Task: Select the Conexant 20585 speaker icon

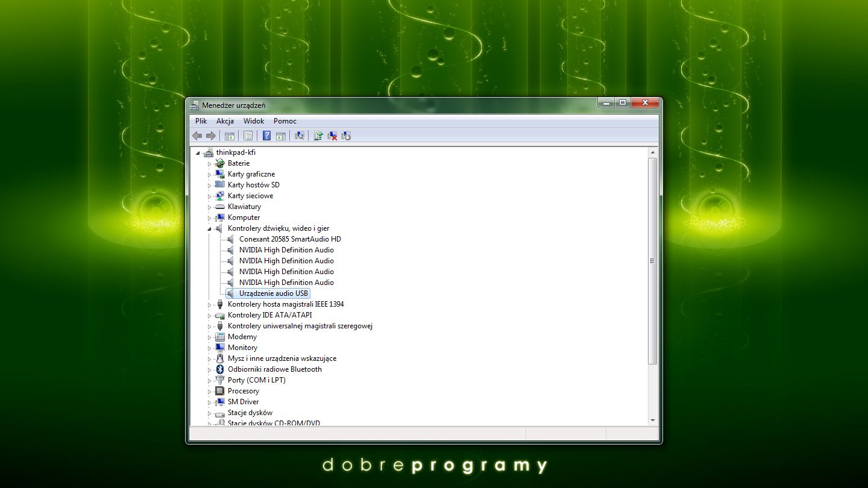Action: pyautogui.click(x=230, y=239)
